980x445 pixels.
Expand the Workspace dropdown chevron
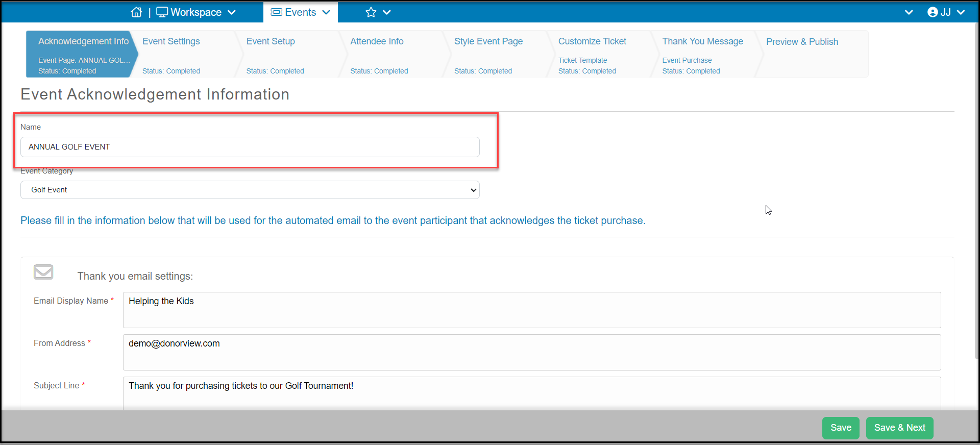pyautogui.click(x=231, y=12)
